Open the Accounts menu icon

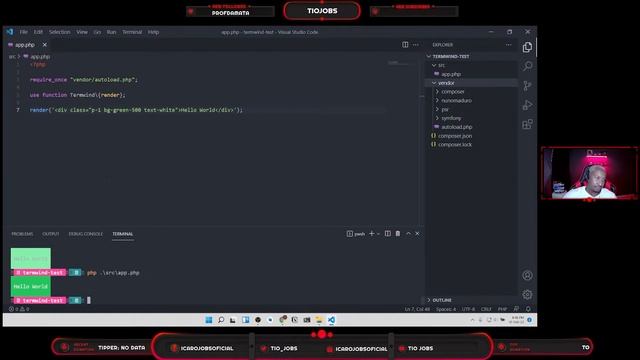527,276
